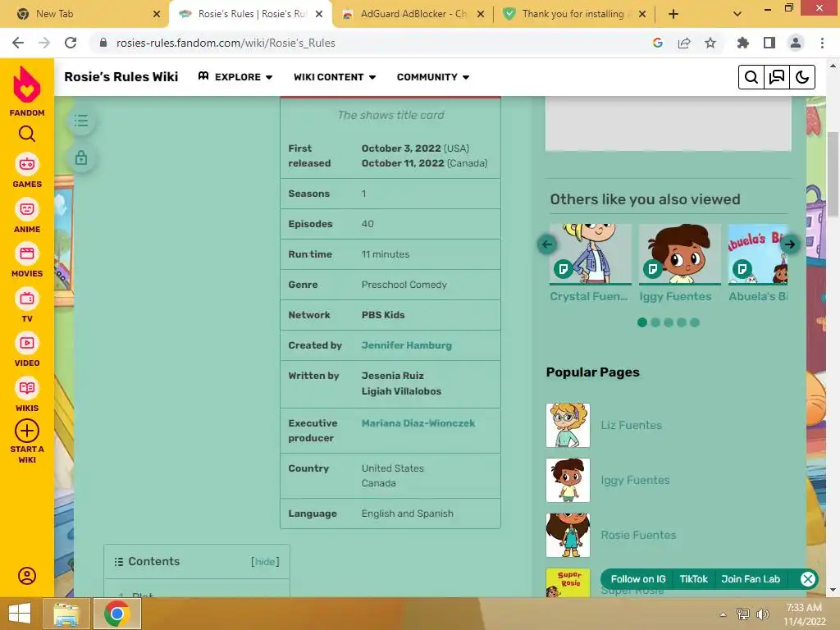Viewport: 840px width, 630px height.
Task: Open the Chrome tab search chevron
Action: (737, 14)
